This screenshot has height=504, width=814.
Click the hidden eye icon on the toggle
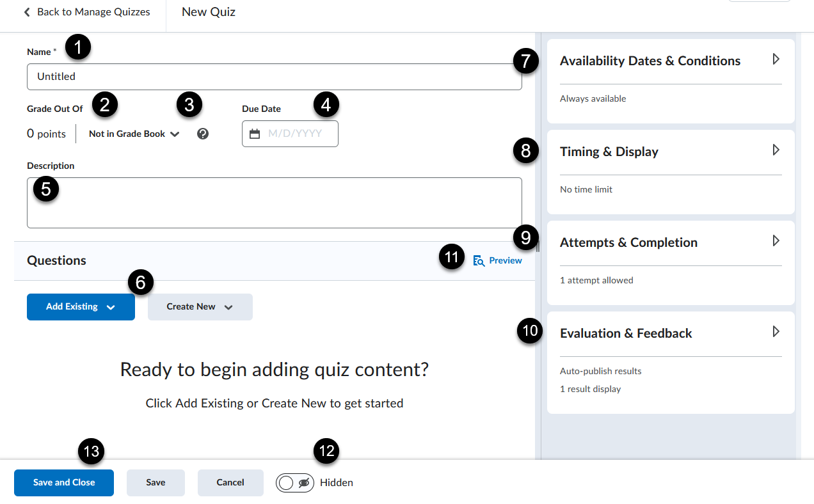pyautogui.click(x=305, y=483)
